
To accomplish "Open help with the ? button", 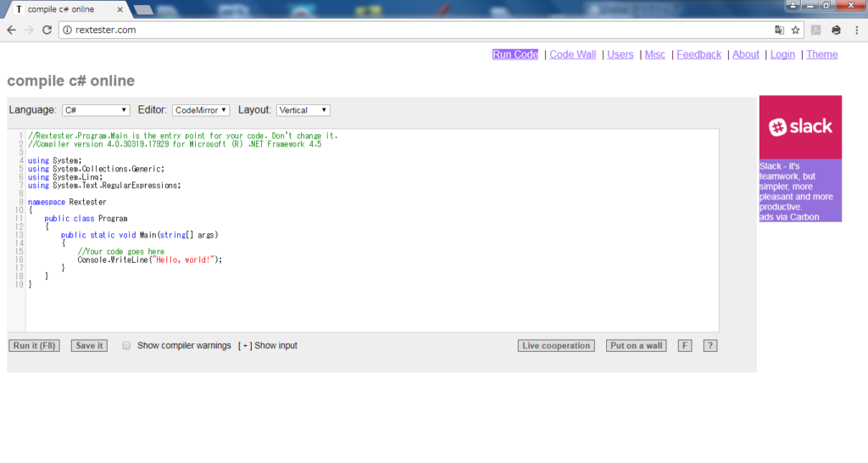I will 710,346.
